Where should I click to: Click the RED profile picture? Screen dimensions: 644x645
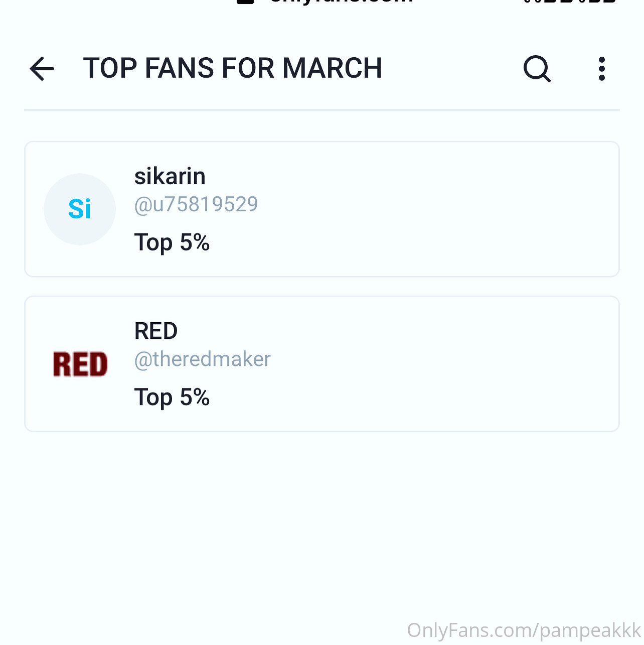[80, 364]
